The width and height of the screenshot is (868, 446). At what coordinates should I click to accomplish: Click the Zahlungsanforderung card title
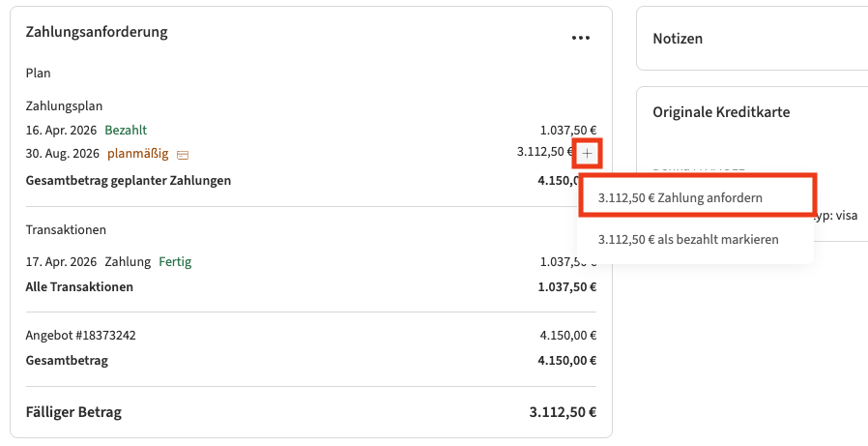(97, 32)
